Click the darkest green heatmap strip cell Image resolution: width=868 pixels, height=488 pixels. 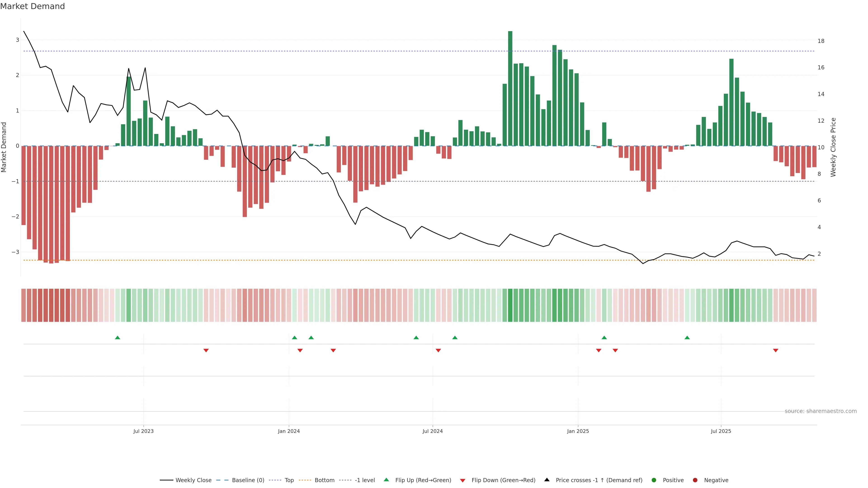click(510, 305)
